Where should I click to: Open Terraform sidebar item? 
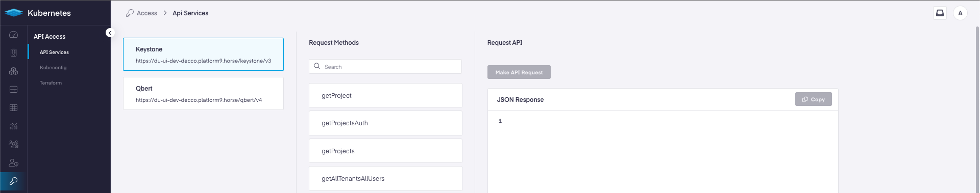(x=51, y=83)
